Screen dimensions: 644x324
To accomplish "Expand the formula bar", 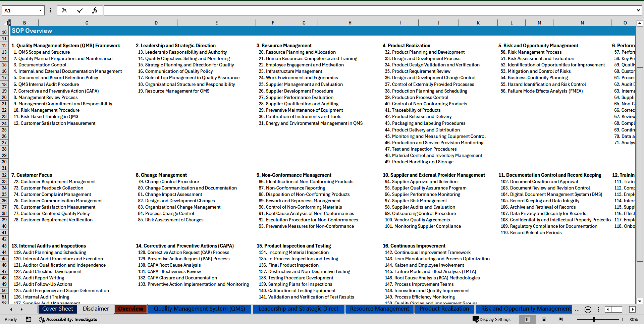I will coord(638,10).
